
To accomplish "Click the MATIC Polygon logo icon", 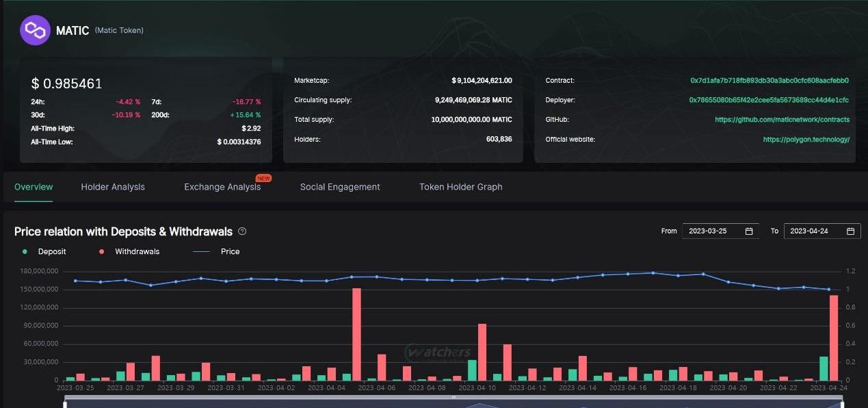I will [x=35, y=30].
